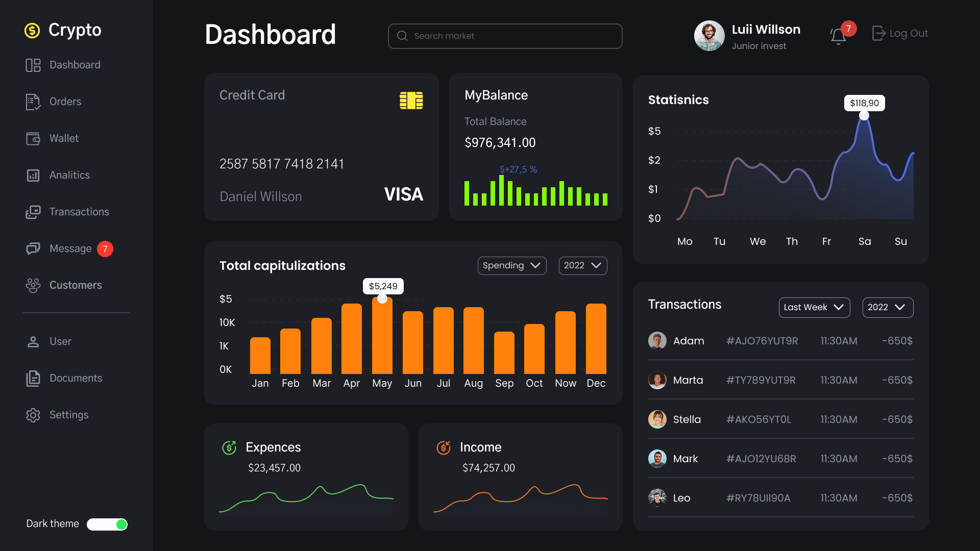Click the Crypto coin logo
980x551 pixels.
click(x=32, y=31)
